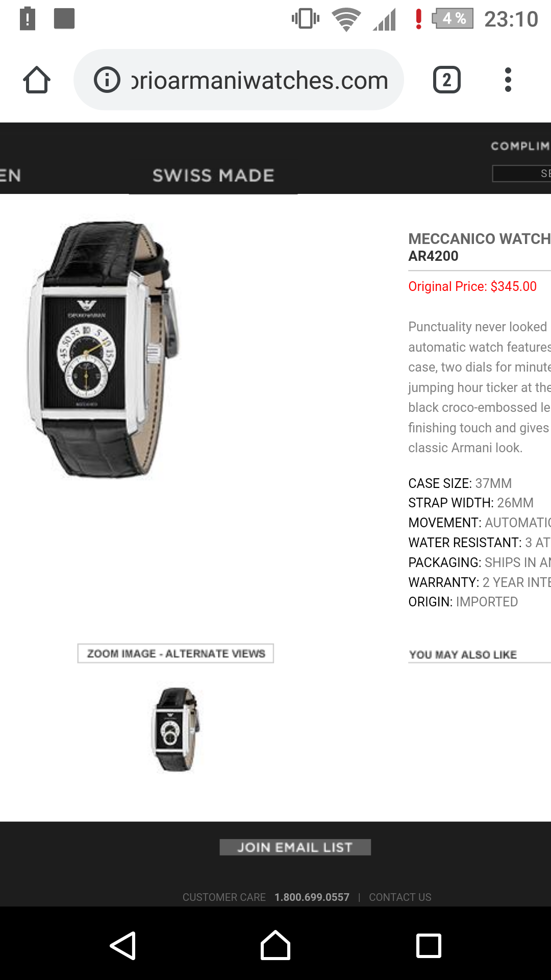
Task: Open the Contact Us link
Action: tap(400, 897)
